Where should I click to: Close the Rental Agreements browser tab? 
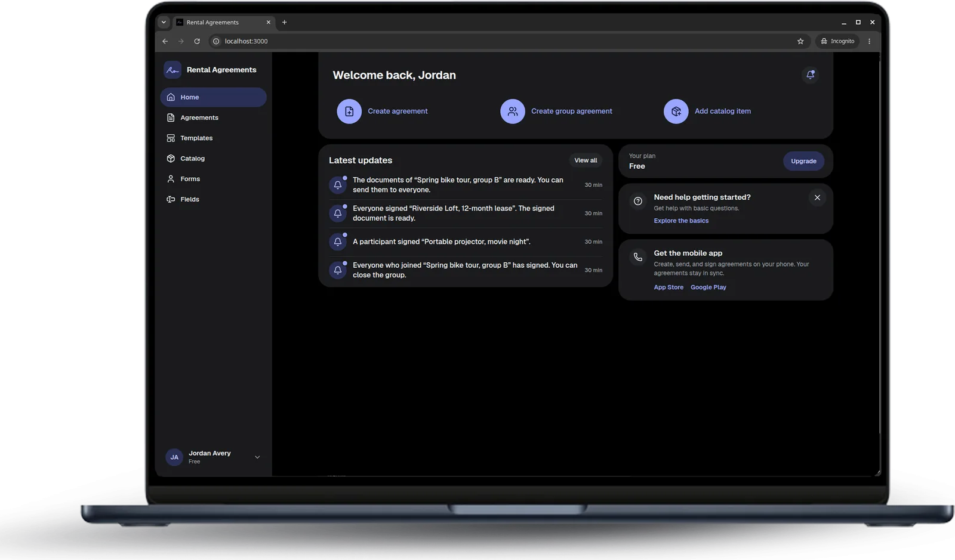(x=269, y=22)
